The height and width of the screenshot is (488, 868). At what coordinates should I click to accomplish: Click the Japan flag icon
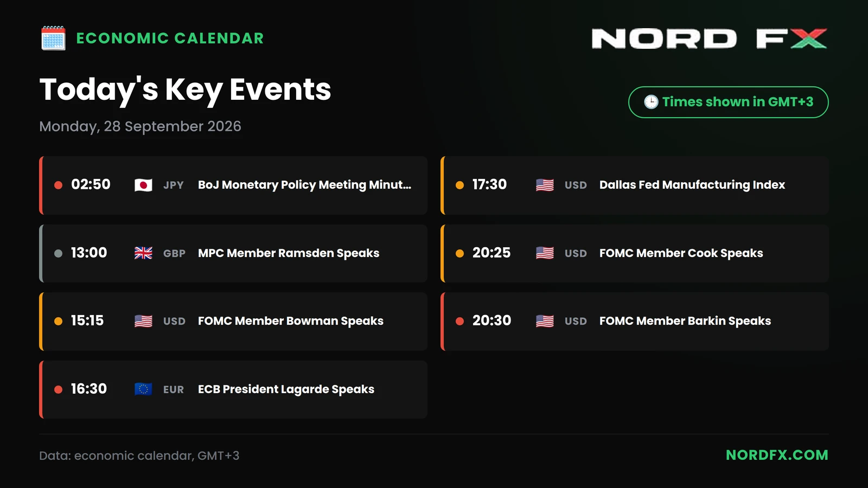143,185
